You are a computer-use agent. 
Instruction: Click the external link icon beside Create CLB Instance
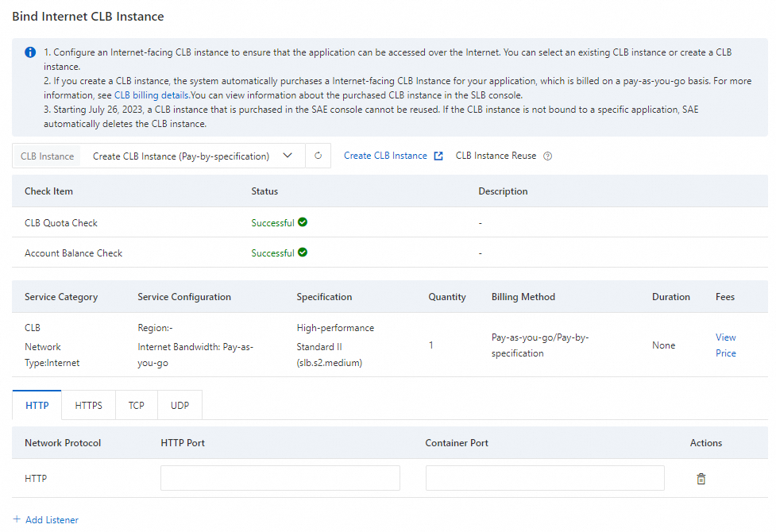438,156
